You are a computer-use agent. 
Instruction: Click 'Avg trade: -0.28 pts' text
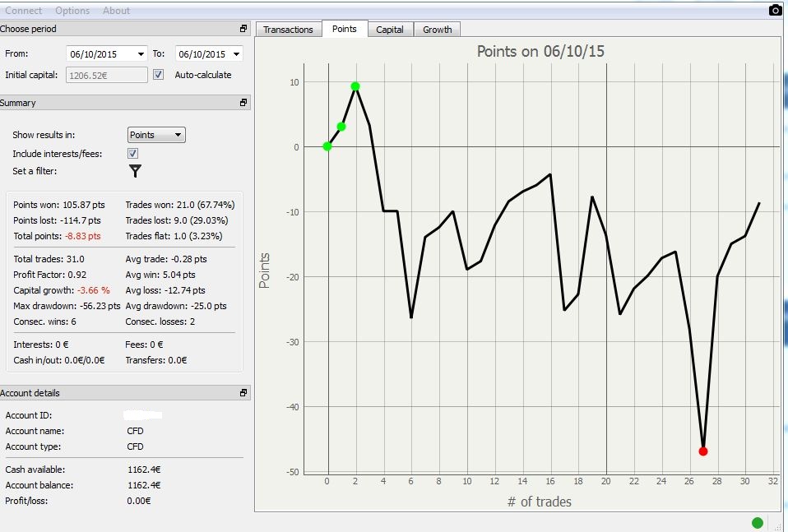coord(166,259)
